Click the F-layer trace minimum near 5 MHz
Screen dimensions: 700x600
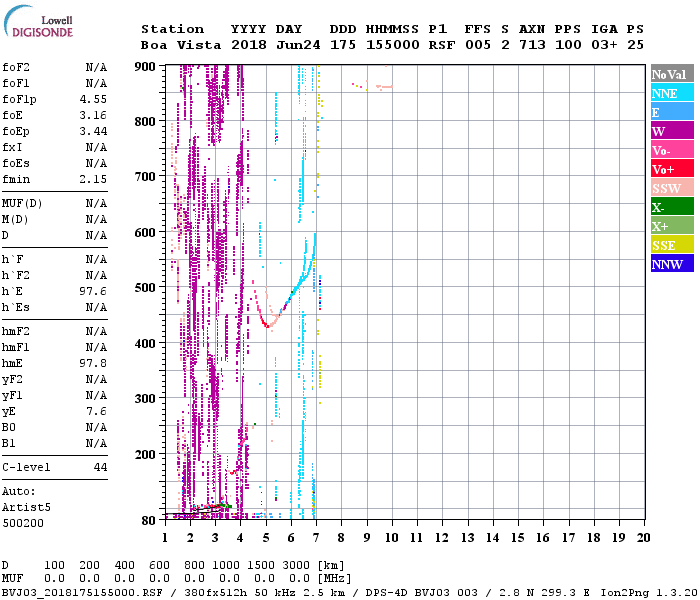267,326
